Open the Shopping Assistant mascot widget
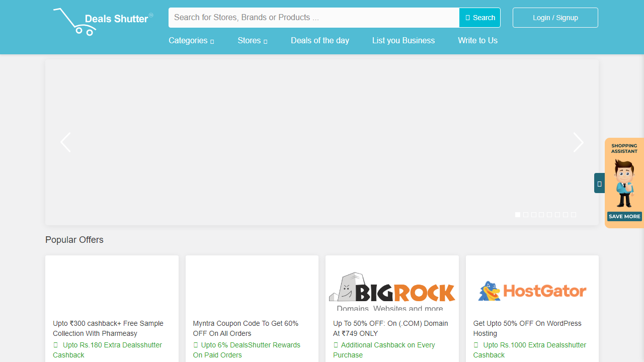Viewport: 644px width, 362px height. click(x=624, y=183)
